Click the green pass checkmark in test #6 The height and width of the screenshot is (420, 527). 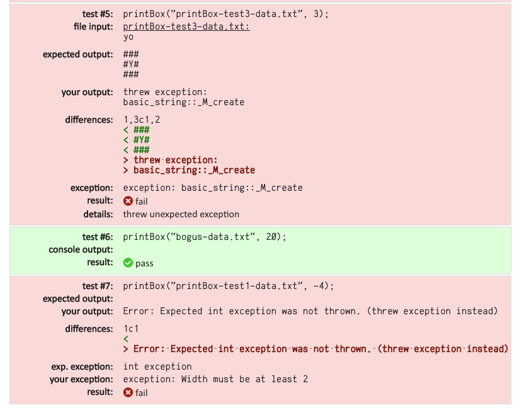coord(128,263)
